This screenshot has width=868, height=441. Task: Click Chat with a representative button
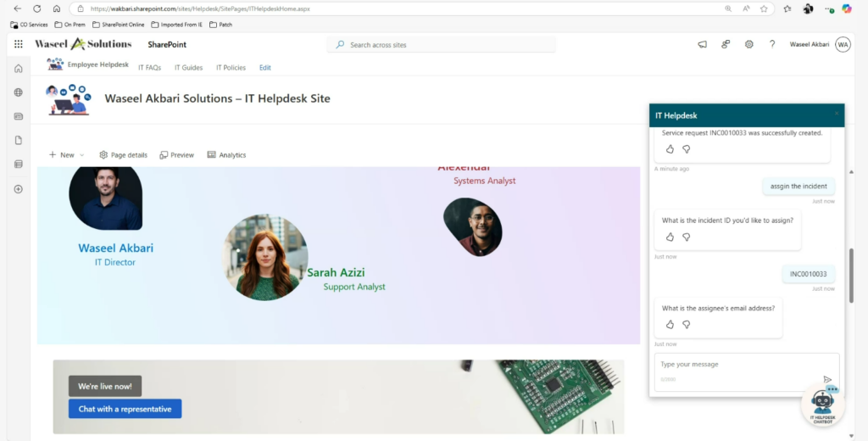(x=125, y=409)
